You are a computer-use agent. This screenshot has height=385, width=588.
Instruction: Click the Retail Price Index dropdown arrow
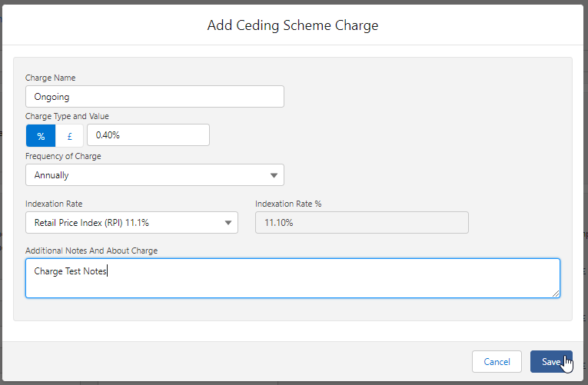228,223
